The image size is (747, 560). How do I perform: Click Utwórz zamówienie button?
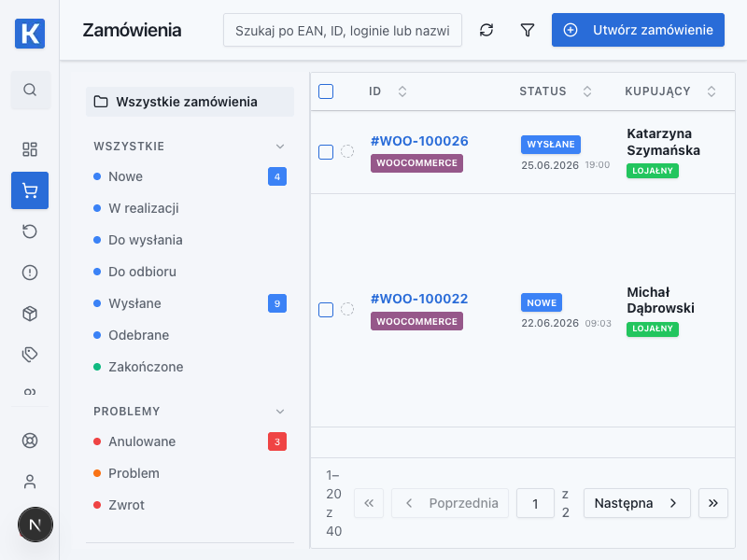click(638, 30)
